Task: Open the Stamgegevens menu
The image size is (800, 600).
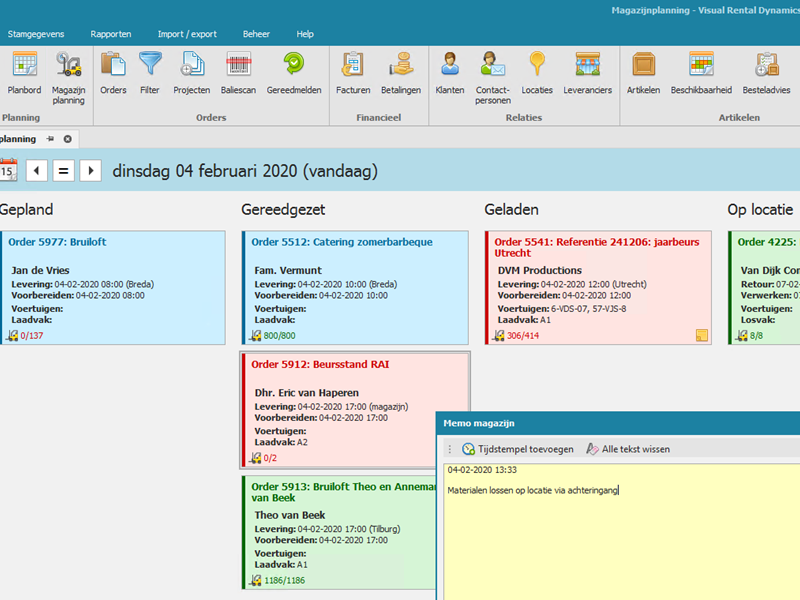Action: click(x=35, y=34)
